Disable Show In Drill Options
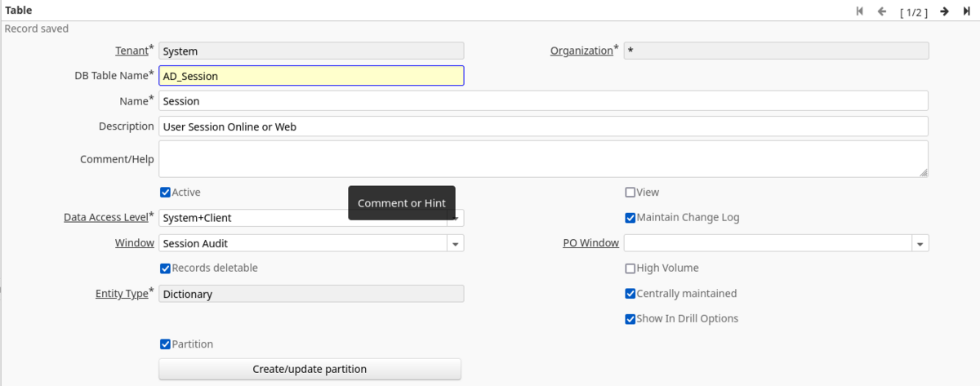This screenshot has width=980, height=386. coord(630,319)
